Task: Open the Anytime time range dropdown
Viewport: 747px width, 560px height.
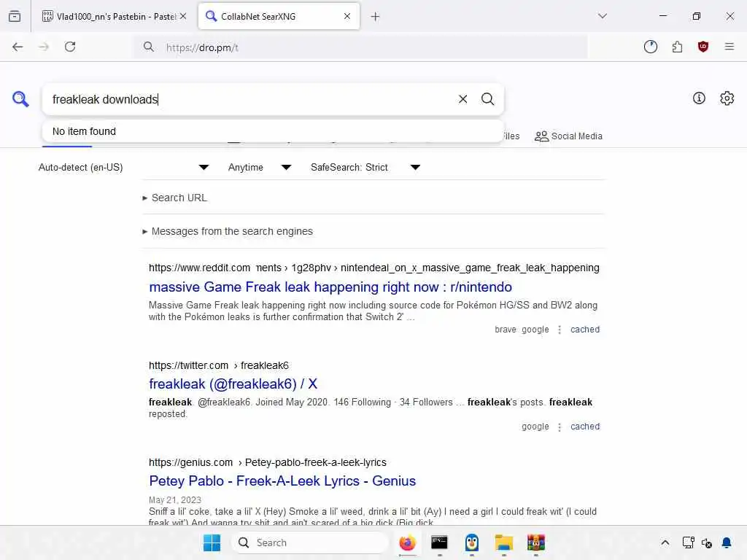Action: point(260,167)
